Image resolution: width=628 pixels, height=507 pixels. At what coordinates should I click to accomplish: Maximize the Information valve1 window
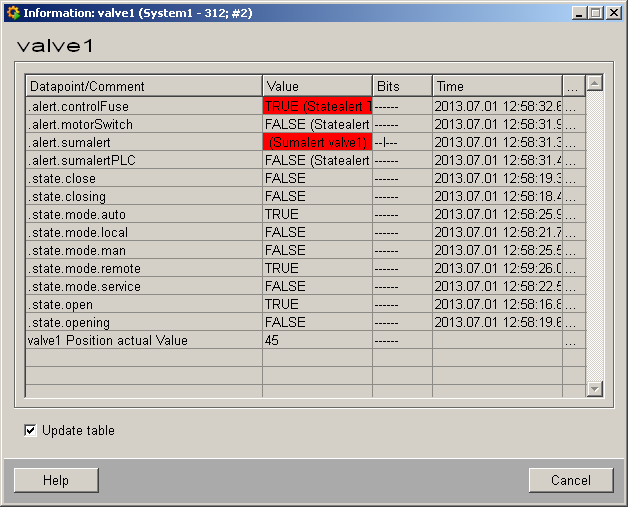[596, 13]
